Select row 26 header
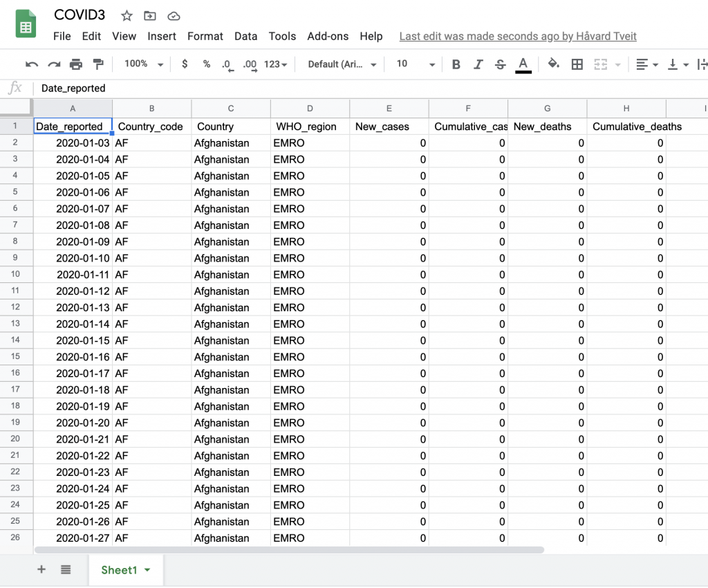The height and width of the screenshot is (588, 708). 15,538
